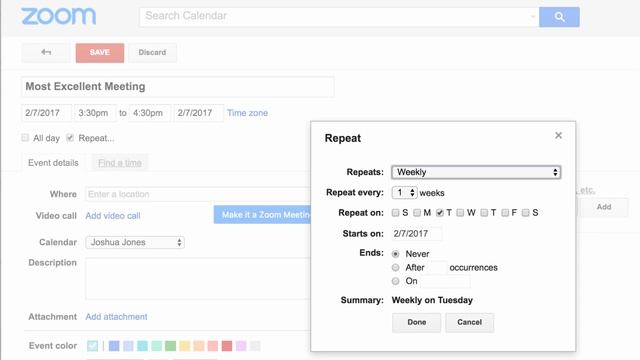Check Saturday in Repeat on
This screenshot has height=360, width=640.
(x=526, y=213)
